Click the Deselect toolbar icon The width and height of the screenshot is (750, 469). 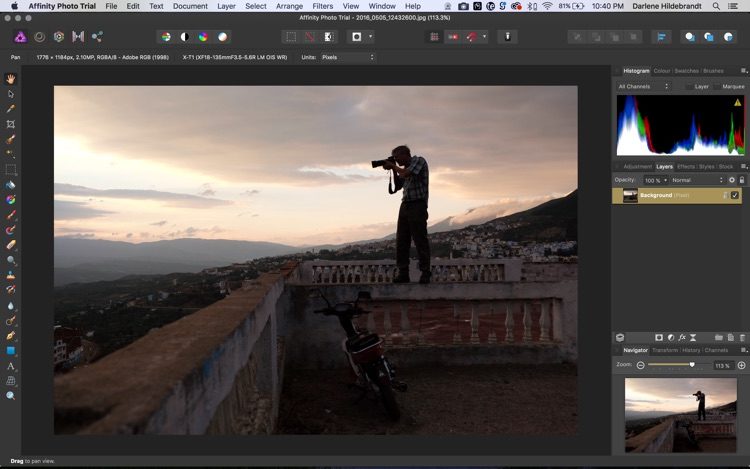click(309, 37)
